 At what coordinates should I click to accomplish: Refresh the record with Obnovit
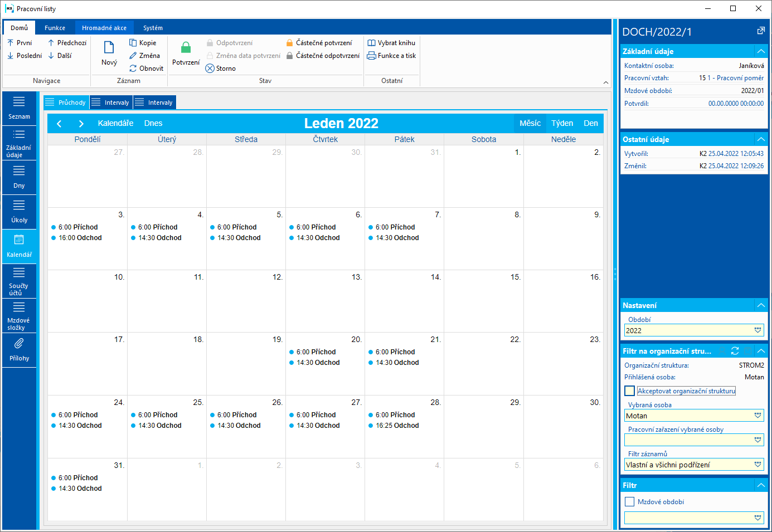coord(146,69)
